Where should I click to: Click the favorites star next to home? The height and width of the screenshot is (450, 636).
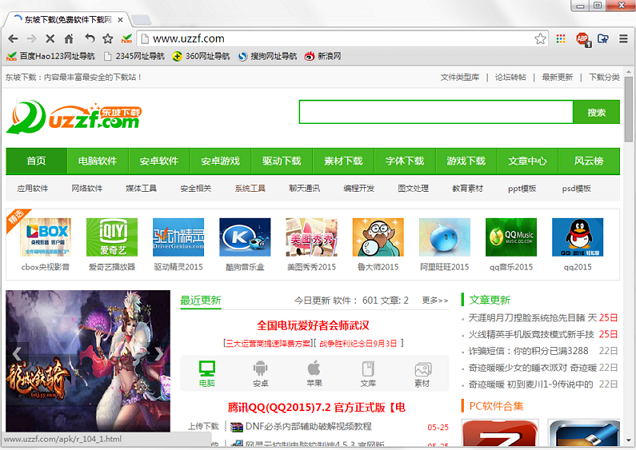click(x=107, y=39)
